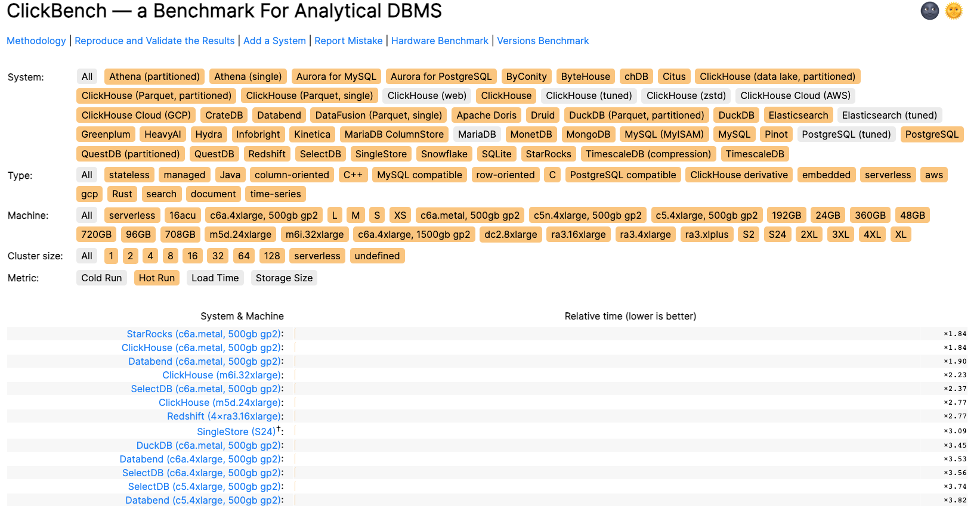980x506 pixels.
Task: Toggle the time-series type filter
Action: pyautogui.click(x=275, y=194)
